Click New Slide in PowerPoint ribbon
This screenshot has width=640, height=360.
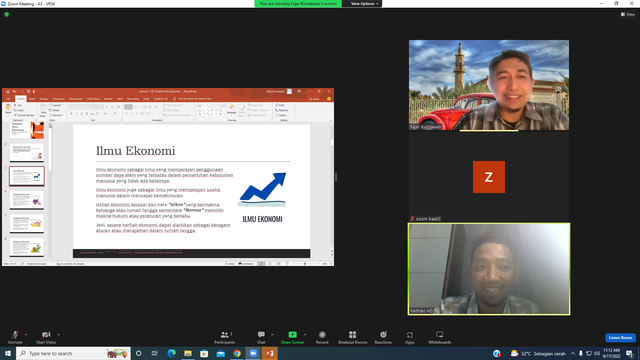[43, 110]
